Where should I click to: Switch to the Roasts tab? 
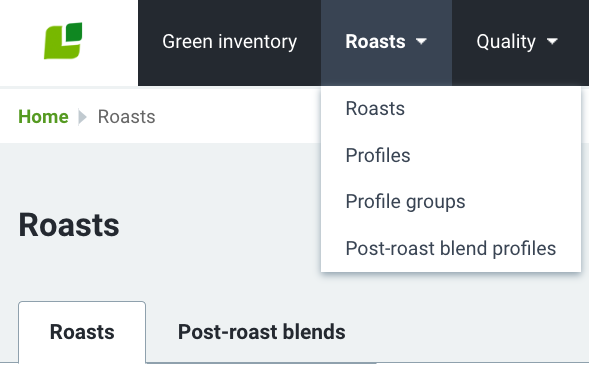point(82,332)
